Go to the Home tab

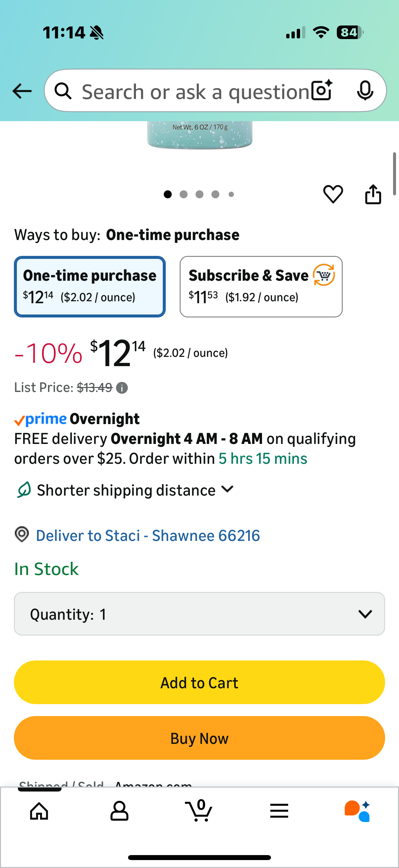[39, 811]
